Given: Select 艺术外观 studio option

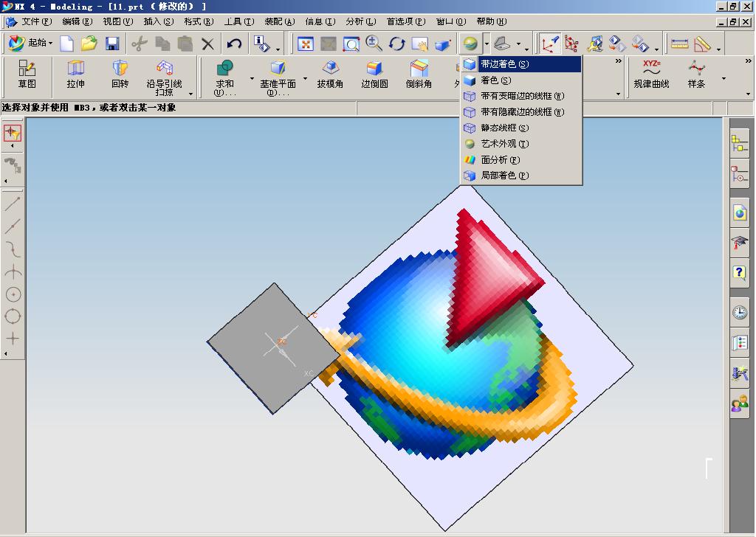Looking at the screenshot, I should point(521,144).
